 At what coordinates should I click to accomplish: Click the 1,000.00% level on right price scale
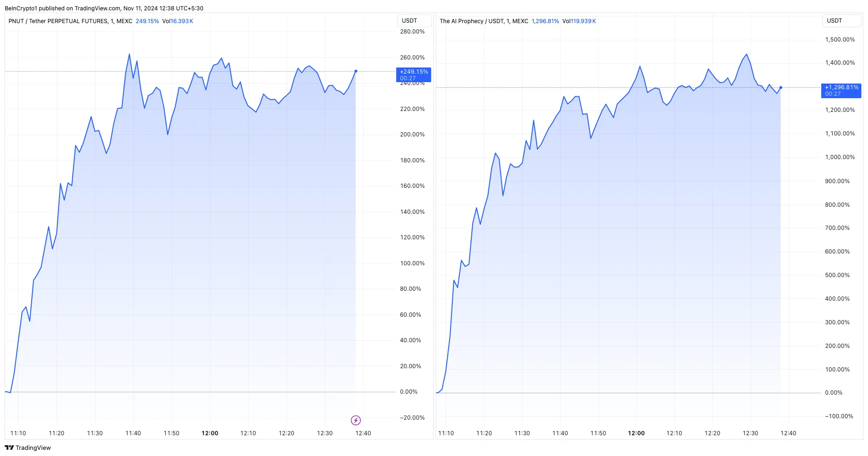point(840,157)
